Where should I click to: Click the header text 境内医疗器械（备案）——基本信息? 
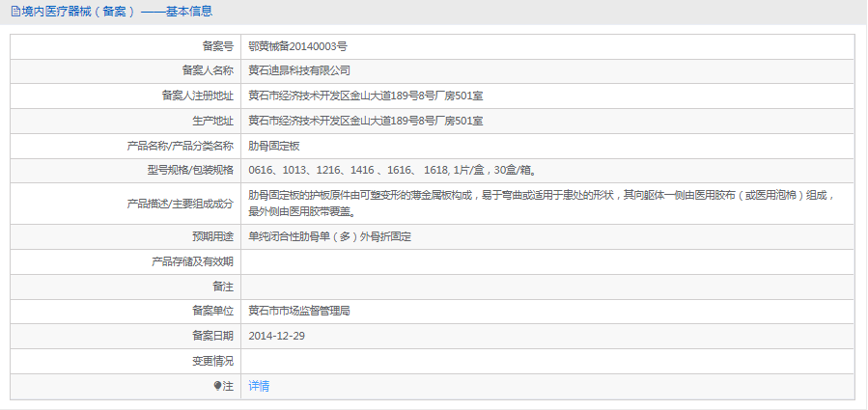(x=117, y=11)
